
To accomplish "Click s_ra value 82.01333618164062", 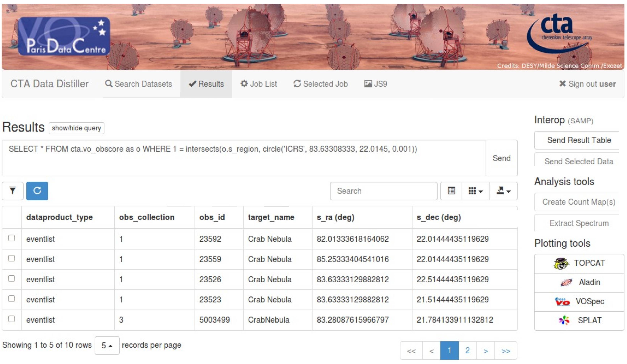I will coord(353,239).
